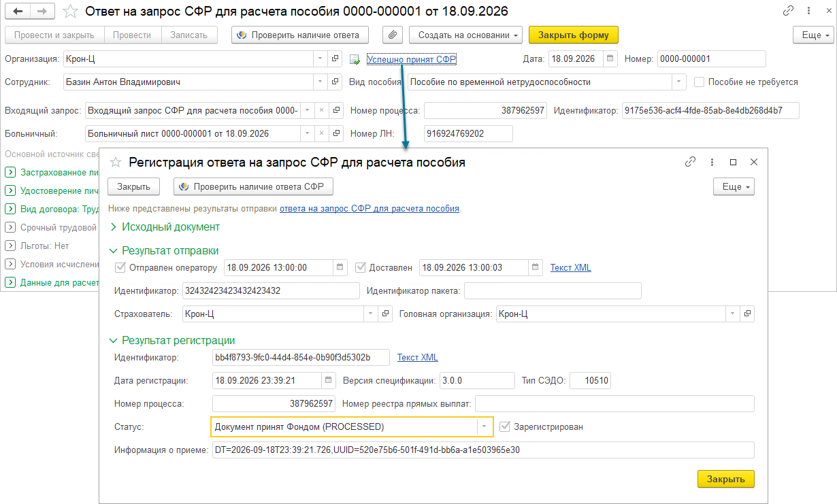The image size is (837, 504).
Task: Pick date for Отправлен оператору field
Action: pos(340,267)
